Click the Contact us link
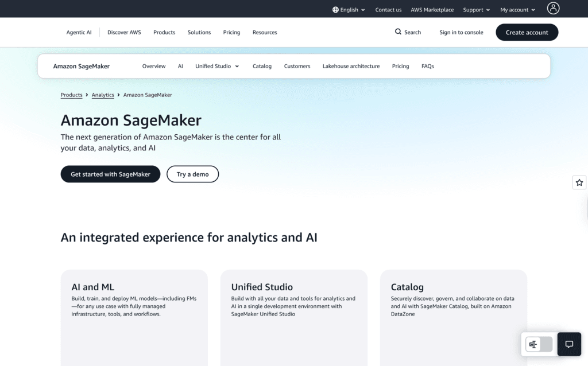 tap(388, 10)
